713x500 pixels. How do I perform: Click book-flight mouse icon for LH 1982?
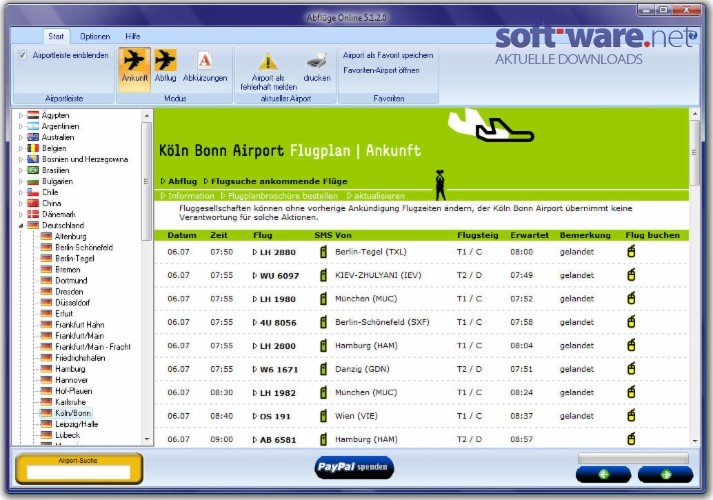click(x=631, y=392)
